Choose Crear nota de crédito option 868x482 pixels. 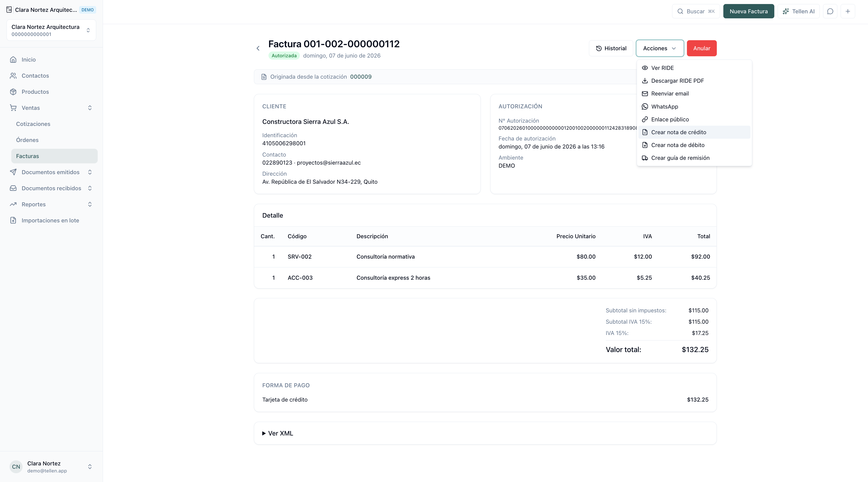694,132
